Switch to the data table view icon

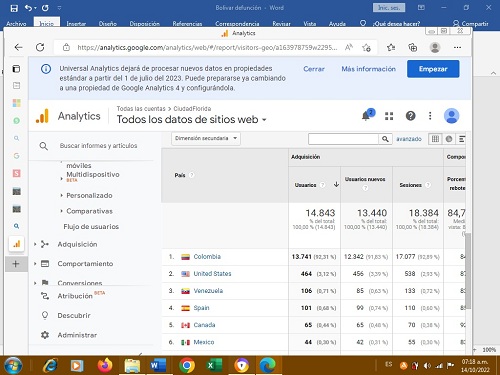point(435,139)
